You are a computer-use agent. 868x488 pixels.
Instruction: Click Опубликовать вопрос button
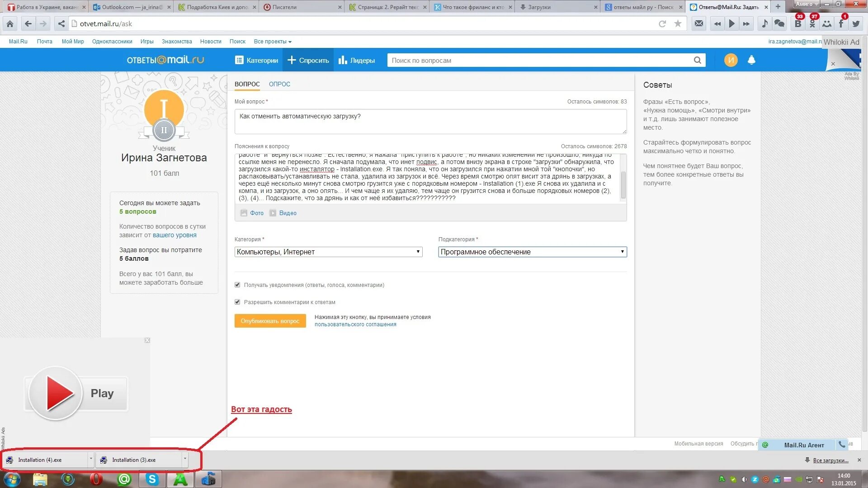click(x=270, y=321)
